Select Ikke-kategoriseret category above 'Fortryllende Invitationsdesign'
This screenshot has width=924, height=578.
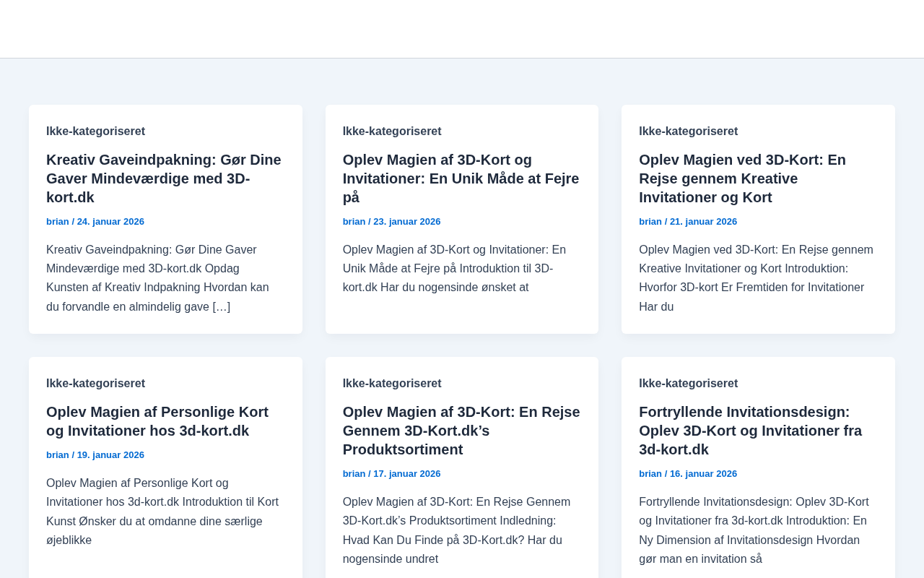688,384
